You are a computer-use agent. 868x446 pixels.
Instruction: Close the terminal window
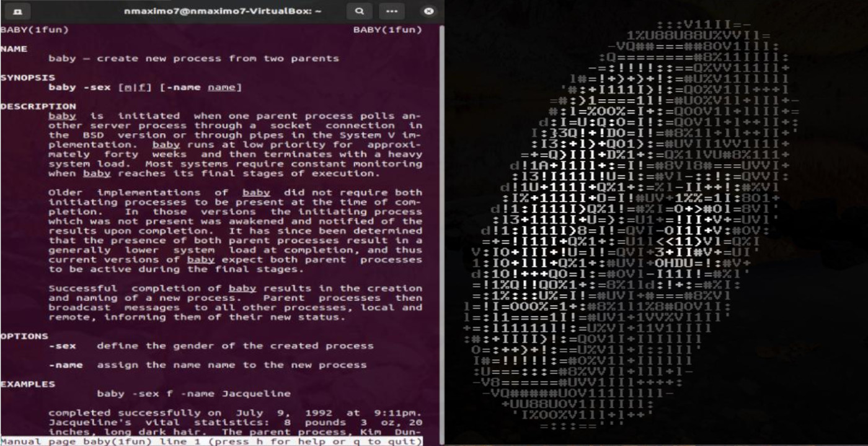(x=428, y=11)
